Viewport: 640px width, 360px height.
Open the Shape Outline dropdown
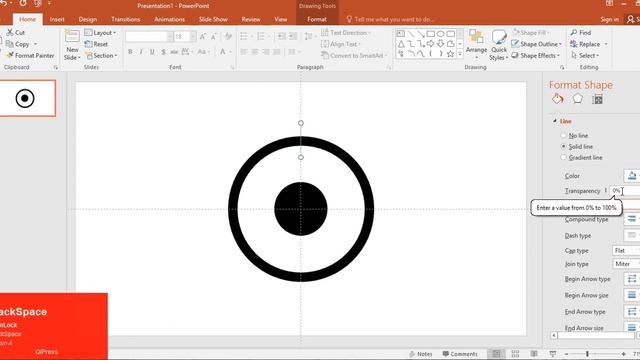point(536,44)
